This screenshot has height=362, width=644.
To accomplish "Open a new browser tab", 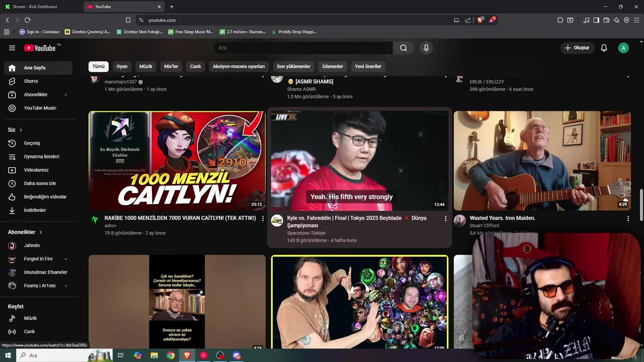I will coord(172,7).
